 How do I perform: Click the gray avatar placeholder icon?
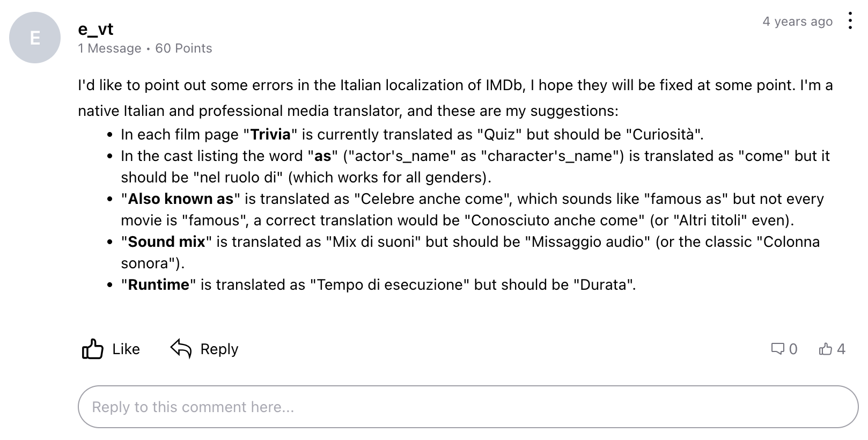(34, 38)
